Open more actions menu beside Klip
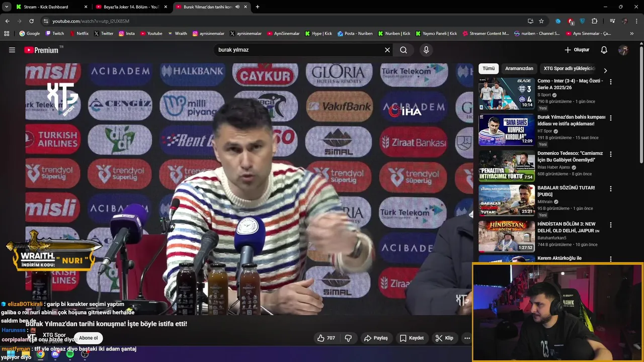Viewport: 644px width, 362px height. 467,338
